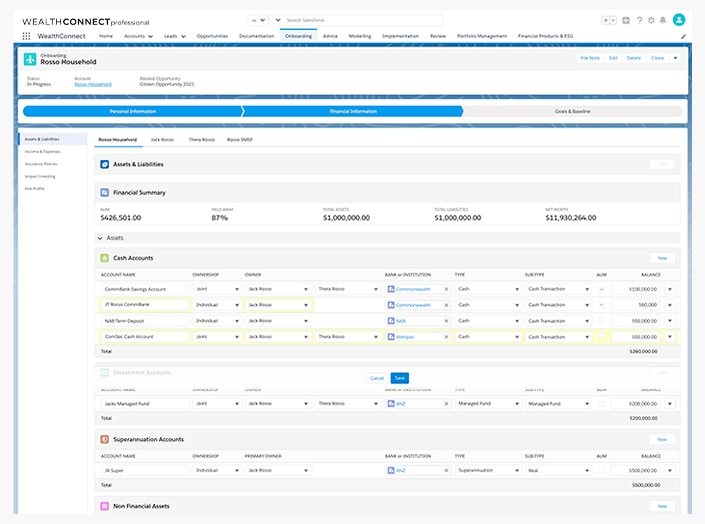The width and height of the screenshot is (705, 524).
Task: Clear ANZ institution in Jacks Managed Fund row
Action: point(446,404)
